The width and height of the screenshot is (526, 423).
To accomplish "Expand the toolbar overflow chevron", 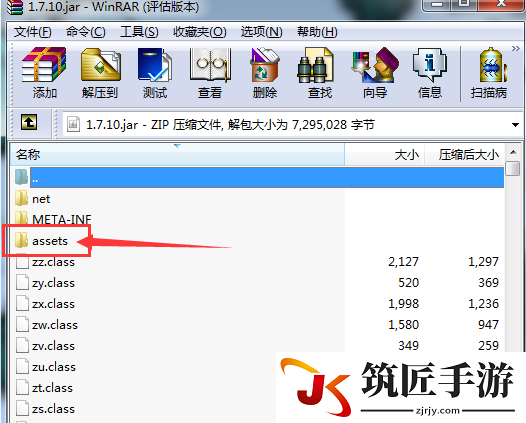I will [516, 49].
